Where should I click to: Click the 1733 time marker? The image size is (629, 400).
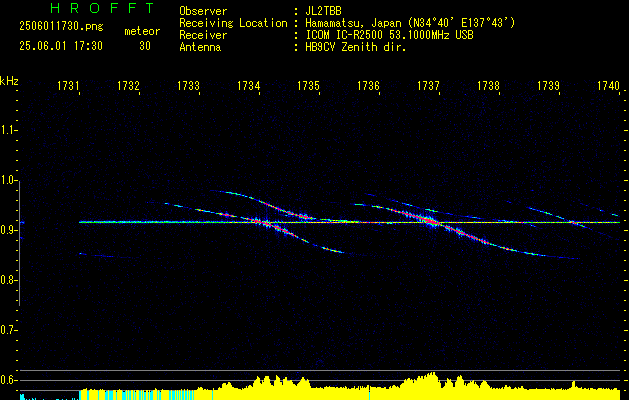click(188, 86)
